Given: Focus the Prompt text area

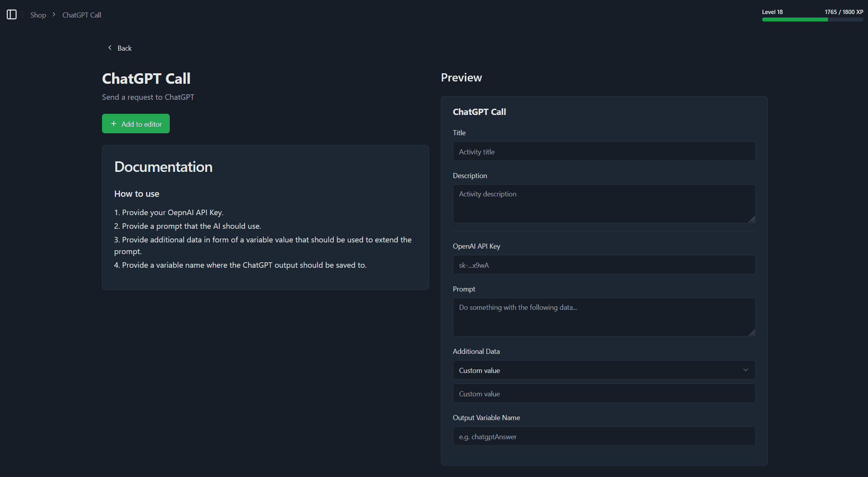Looking at the screenshot, I should click(x=604, y=317).
